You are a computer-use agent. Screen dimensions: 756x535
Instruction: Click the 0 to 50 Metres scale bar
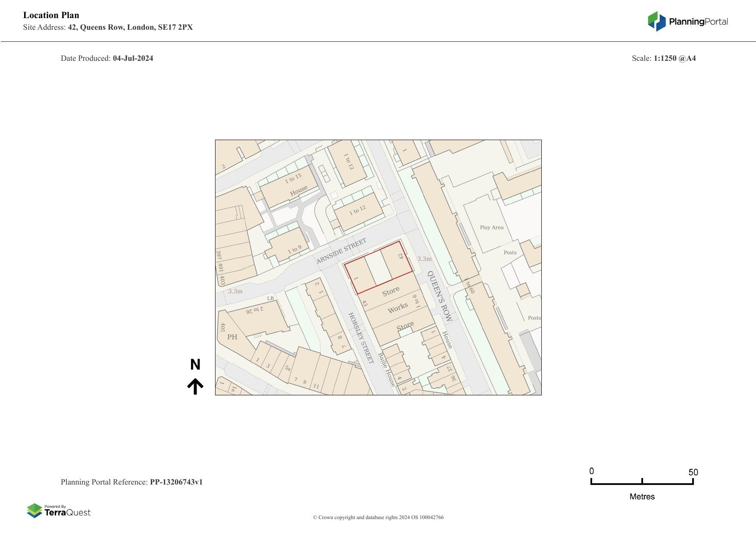point(642,480)
